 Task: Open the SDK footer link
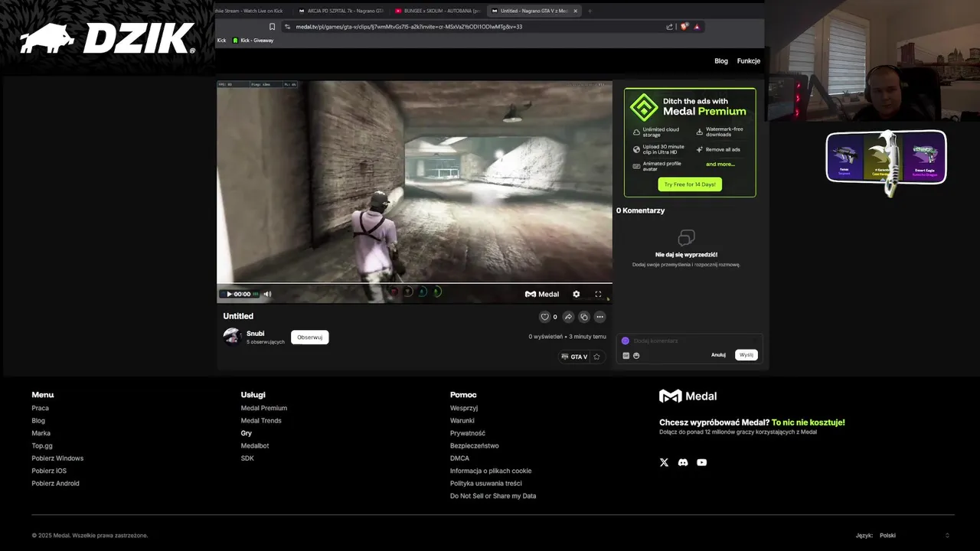coord(247,458)
